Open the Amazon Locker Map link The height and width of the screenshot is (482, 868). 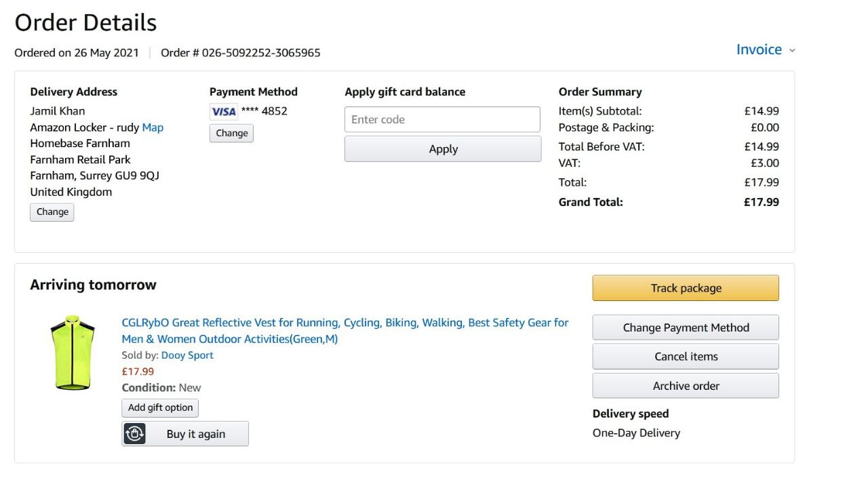[x=153, y=127]
